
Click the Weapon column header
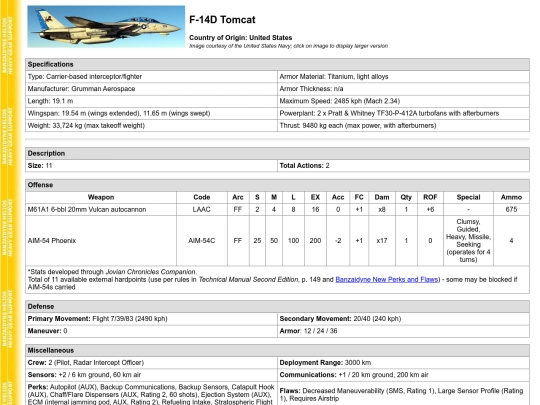101,197
